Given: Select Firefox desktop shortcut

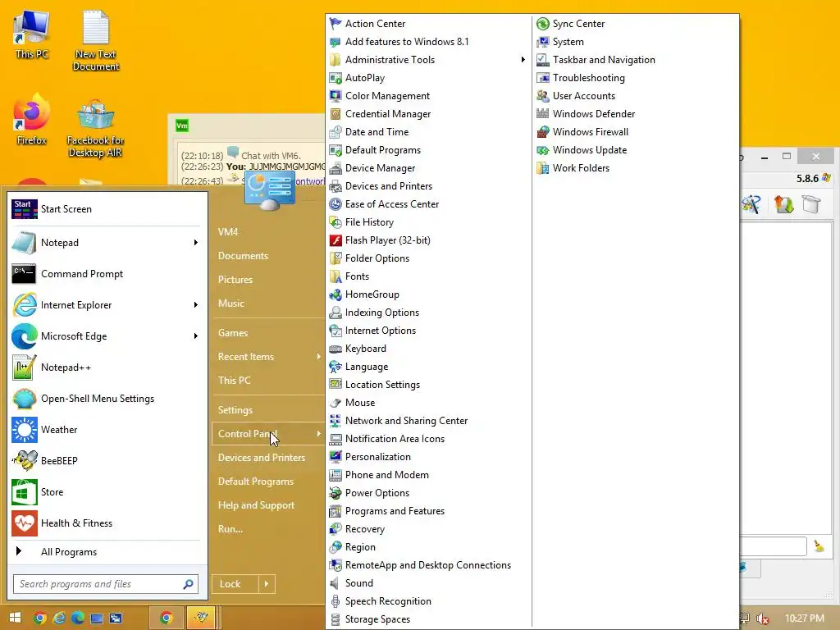Looking at the screenshot, I should [x=31, y=119].
